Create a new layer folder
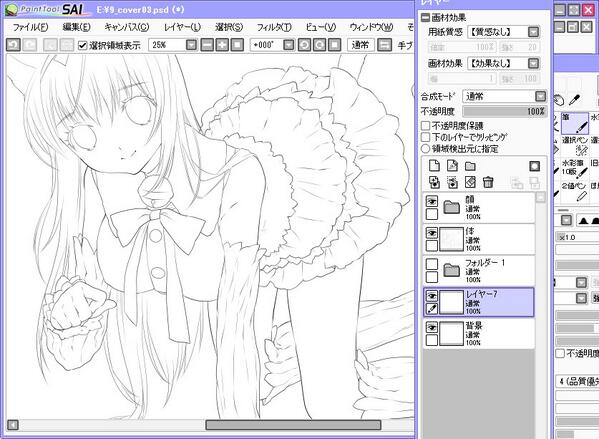Viewport: 599px width, 439px height. pyautogui.click(x=470, y=166)
